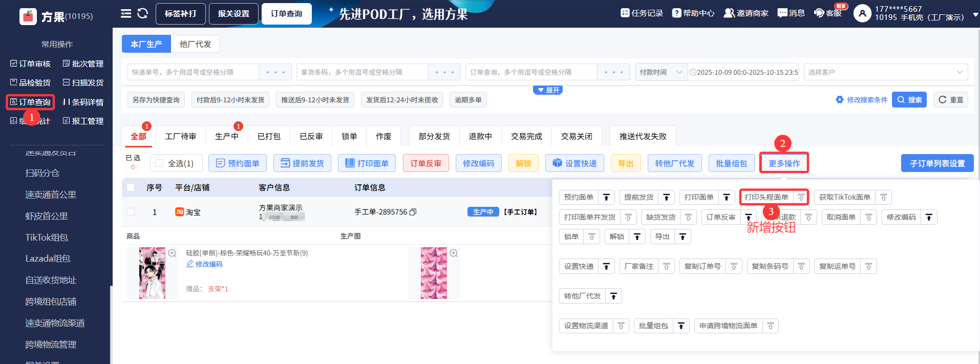
Task: Collapse sidebar using hamburger menu icon
Action: [x=126, y=13]
